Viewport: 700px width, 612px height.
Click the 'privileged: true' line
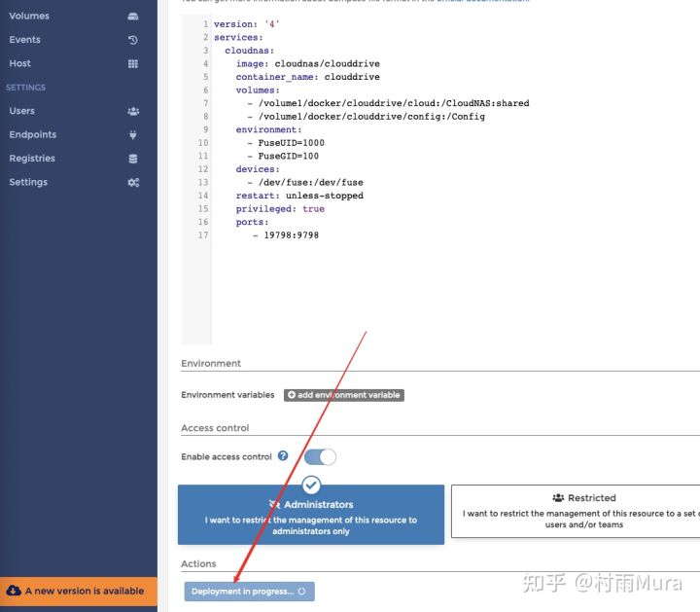(x=280, y=208)
